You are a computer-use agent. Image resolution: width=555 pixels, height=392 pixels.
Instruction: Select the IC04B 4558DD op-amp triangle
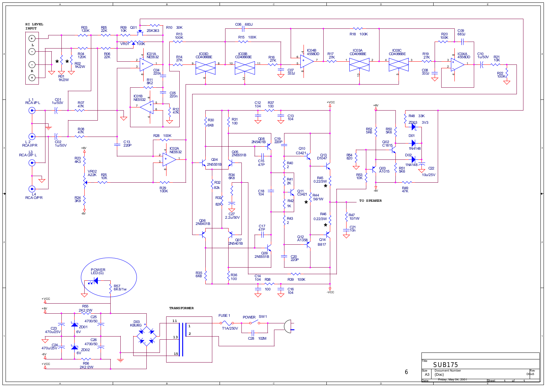[x=307, y=61]
